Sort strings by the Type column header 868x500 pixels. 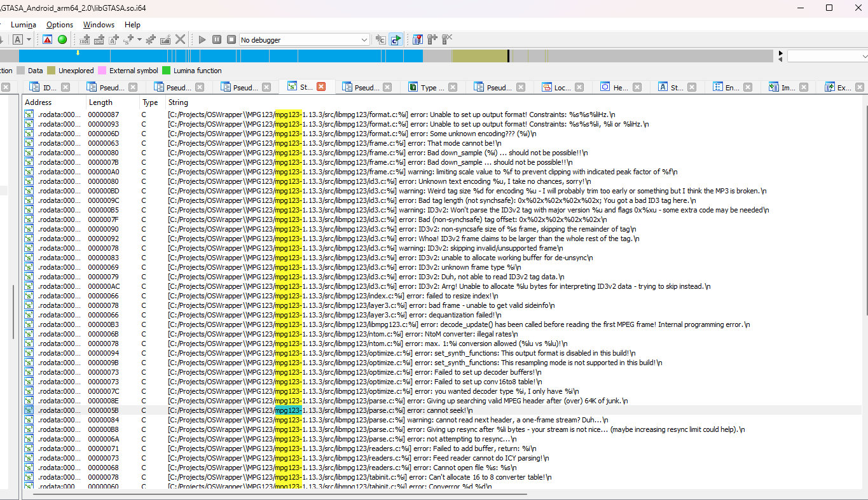tap(152, 102)
